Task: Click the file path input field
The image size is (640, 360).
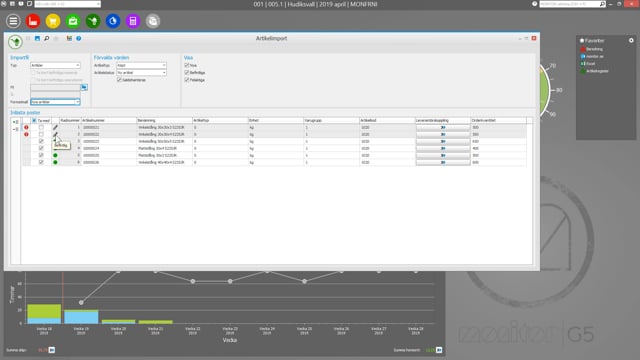Action: click(55, 87)
